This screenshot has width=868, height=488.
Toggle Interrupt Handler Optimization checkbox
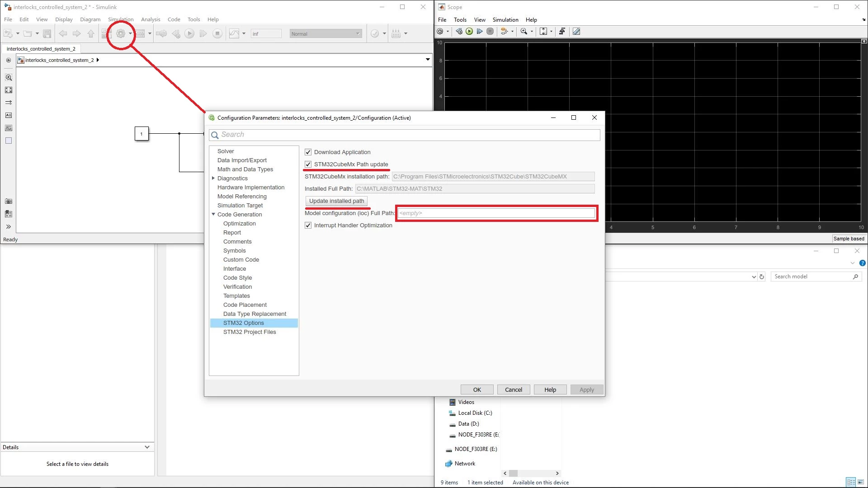pyautogui.click(x=308, y=225)
